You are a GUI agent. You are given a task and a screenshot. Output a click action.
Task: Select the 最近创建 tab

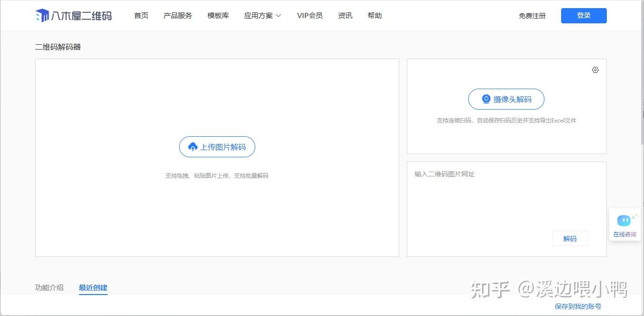point(93,287)
